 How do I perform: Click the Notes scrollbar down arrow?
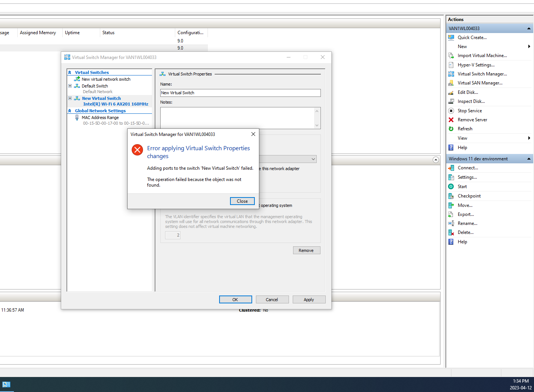click(x=317, y=125)
